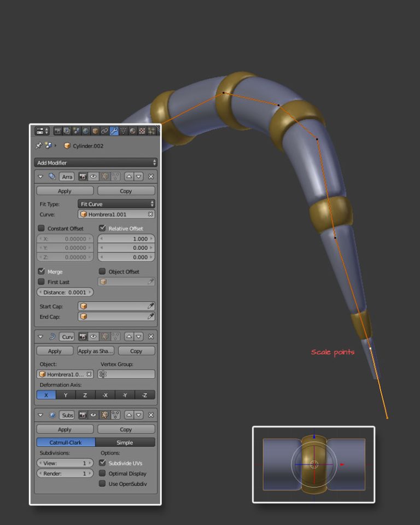Enable Optimal Display option
Image resolution: width=420 pixels, height=525 pixels.
[x=102, y=474]
